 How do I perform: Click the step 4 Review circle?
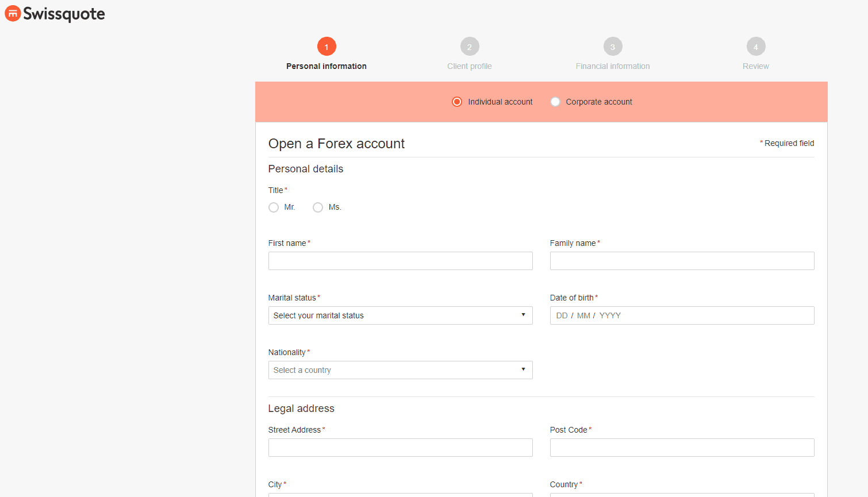click(756, 46)
